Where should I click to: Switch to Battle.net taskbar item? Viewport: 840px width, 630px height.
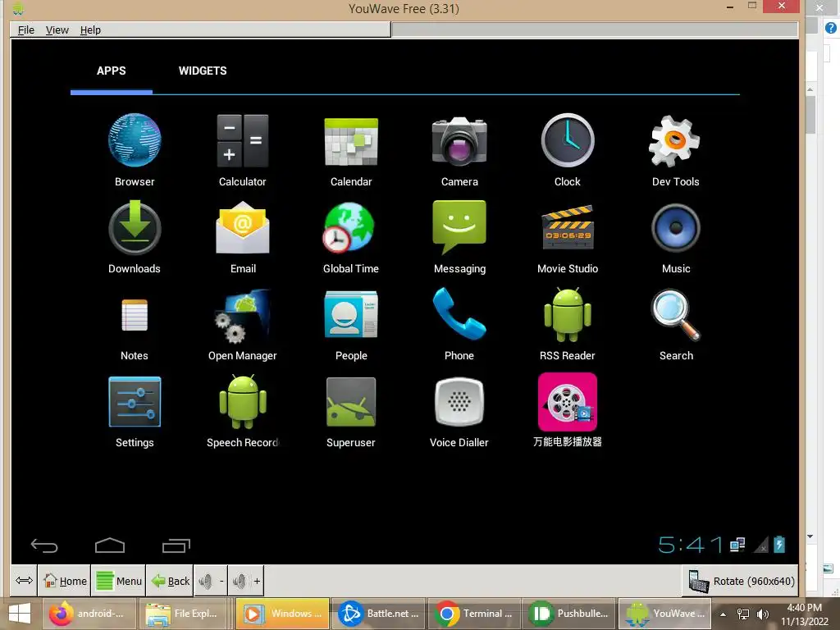pyautogui.click(x=379, y=614)
